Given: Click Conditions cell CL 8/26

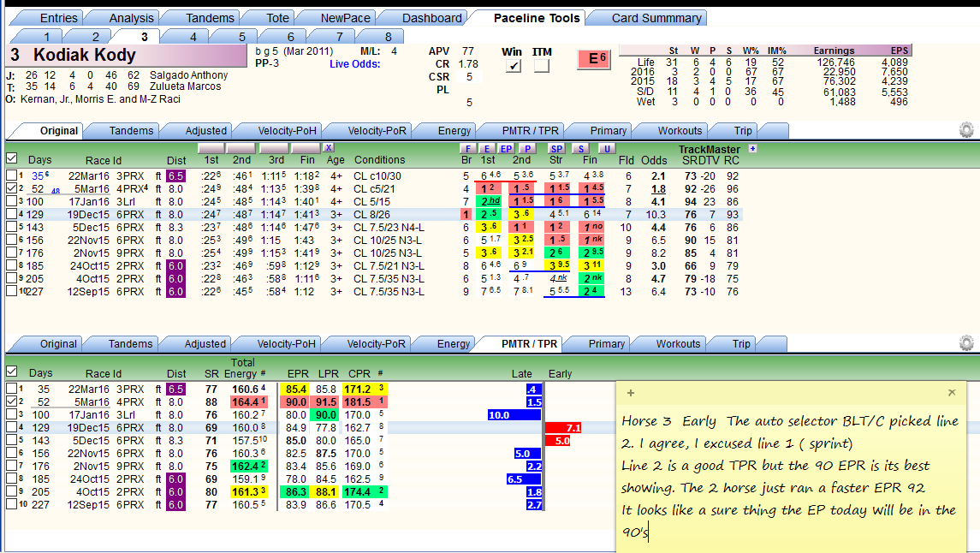Looking at the screenshot, I should click(x=371, y=214).
